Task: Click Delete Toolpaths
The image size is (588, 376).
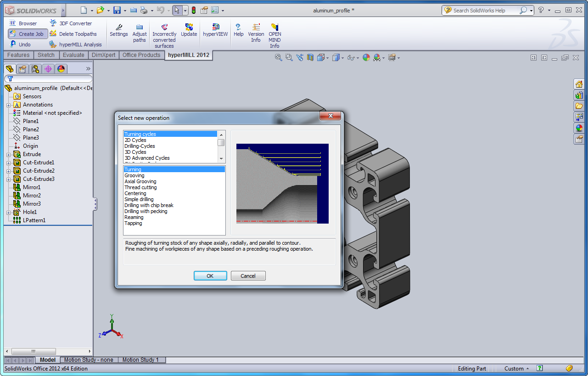Action: coord(73,34)
